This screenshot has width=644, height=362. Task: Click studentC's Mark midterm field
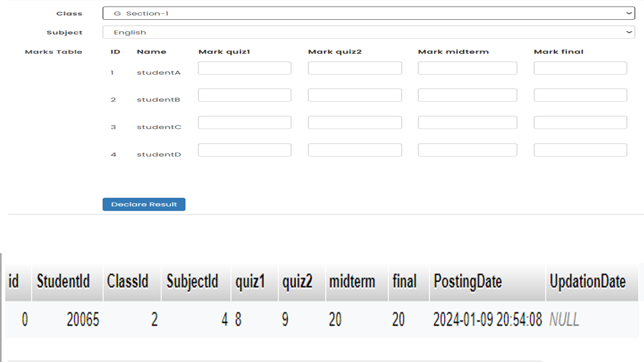point(467,122)
